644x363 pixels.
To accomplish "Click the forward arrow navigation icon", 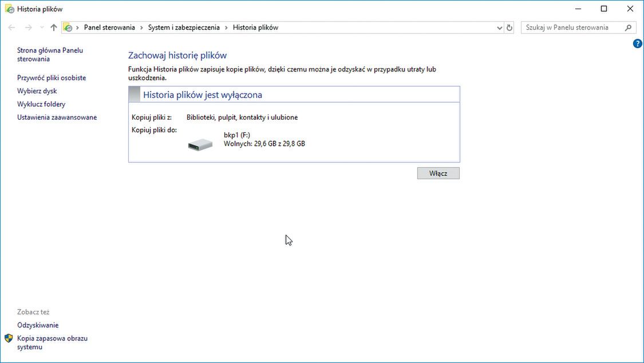I will click(x=29, y=27).
